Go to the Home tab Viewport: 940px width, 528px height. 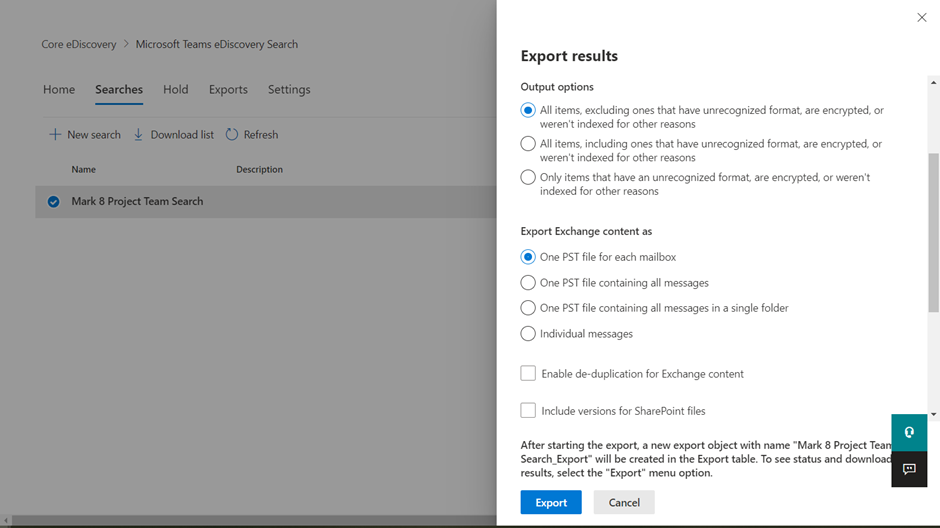click(59, 89)
